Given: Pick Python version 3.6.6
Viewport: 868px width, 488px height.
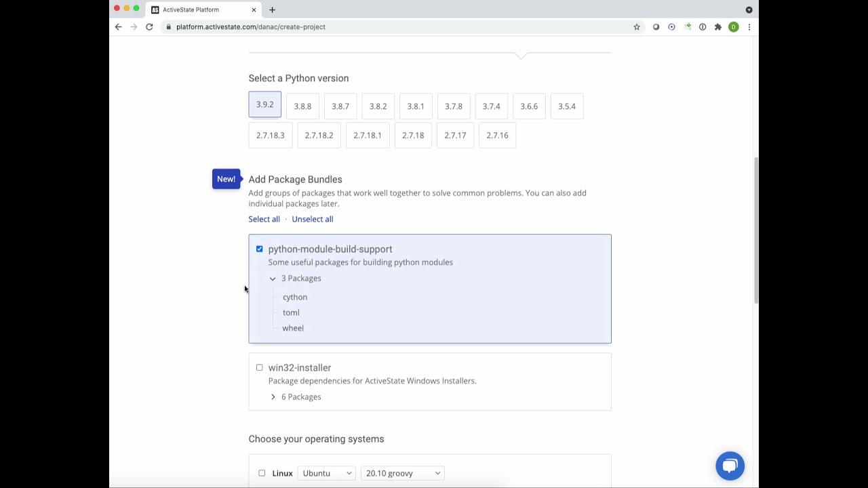Looking at the screenshot, I should (529, 106).
